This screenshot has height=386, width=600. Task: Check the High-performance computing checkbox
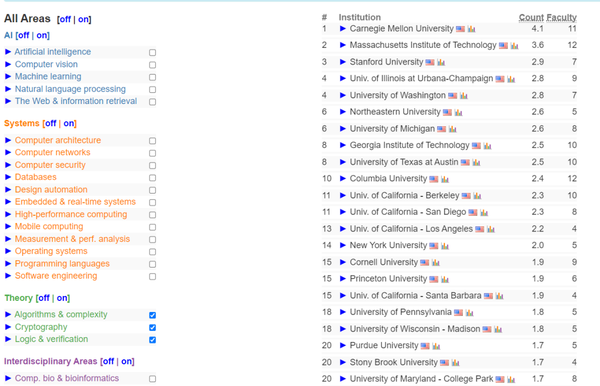click(152, 215)
